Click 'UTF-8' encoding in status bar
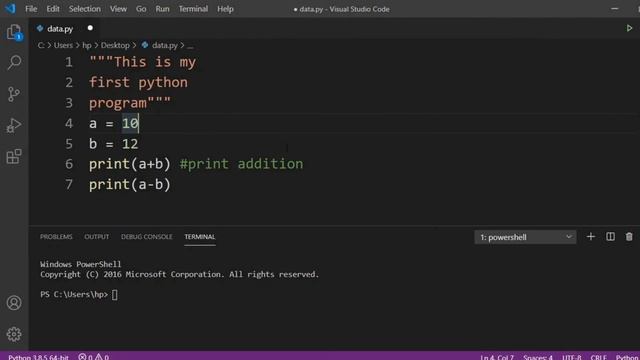 571,357
